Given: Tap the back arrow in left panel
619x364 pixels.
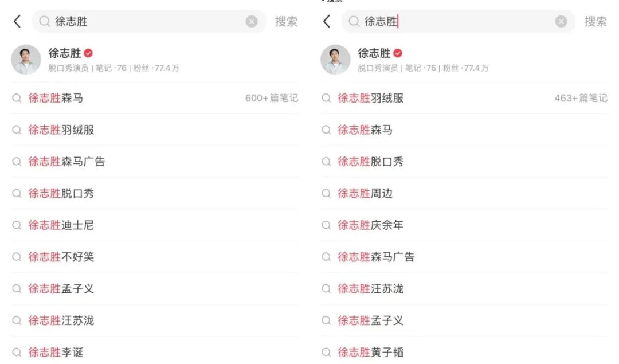Looking at the screenshot, I should (17, 22).
